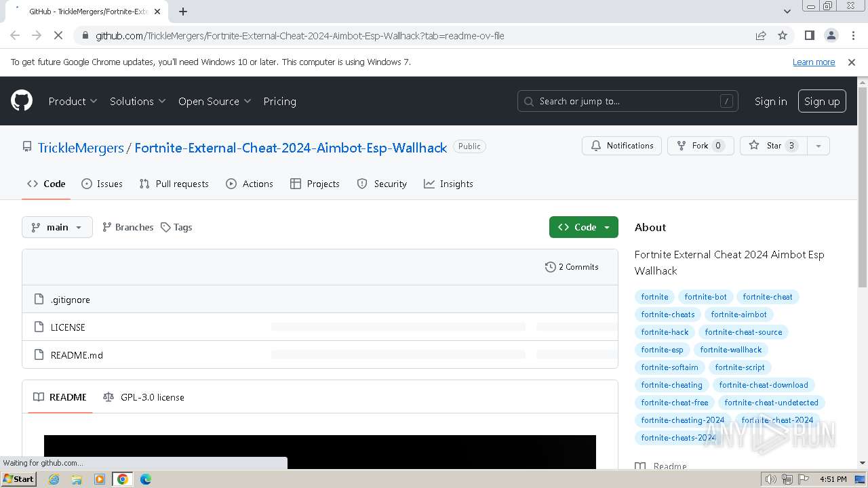Click the Chrome taskbar icon
The height and width of the screenshot is (488, 868).
122,479
